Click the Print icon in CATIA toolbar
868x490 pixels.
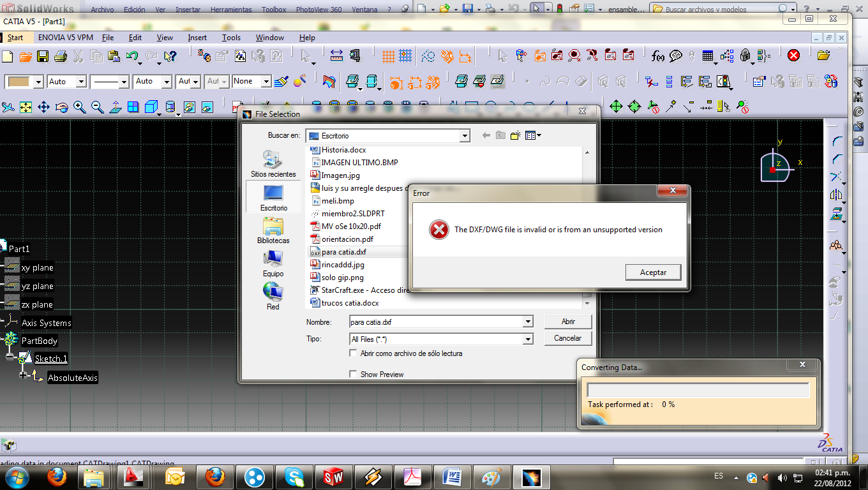(61, 56)
